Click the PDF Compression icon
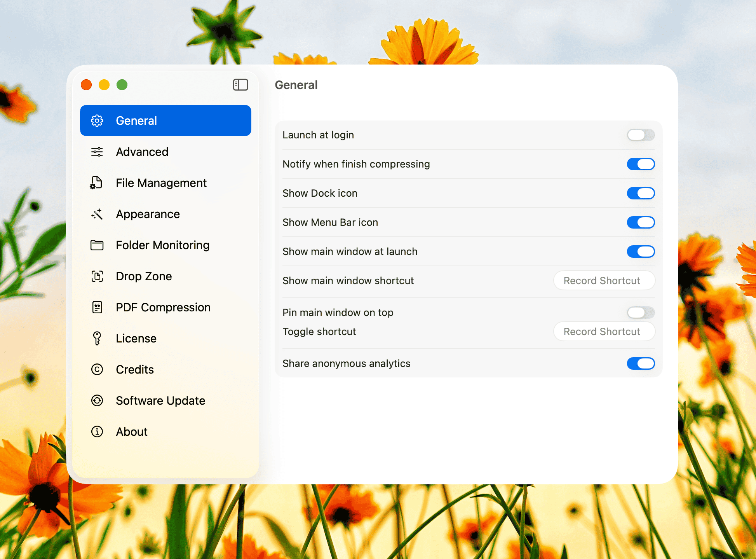The width and height of the screenshot is (756, 559). 97,307
